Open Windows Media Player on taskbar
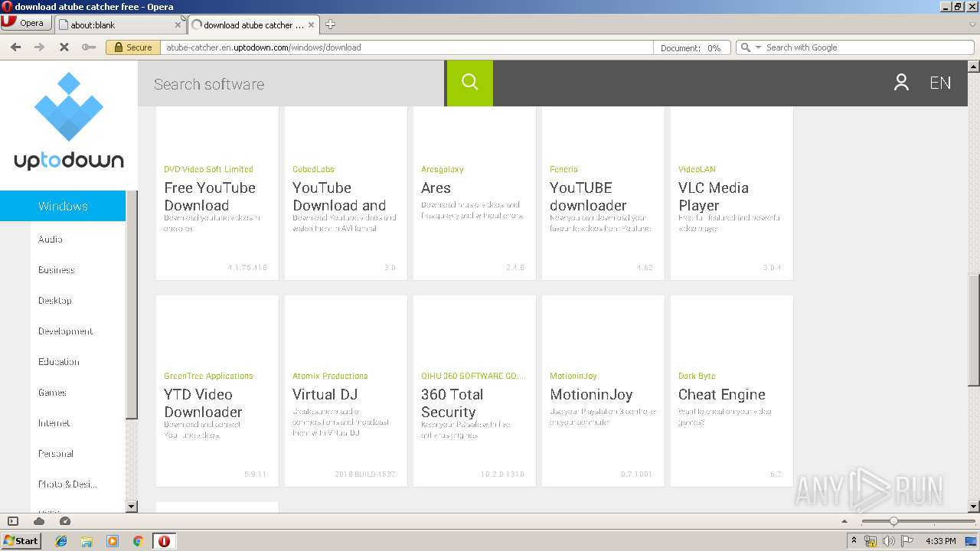Image resolution: width=980 pixels, height=551 pixels. [113, 541]
